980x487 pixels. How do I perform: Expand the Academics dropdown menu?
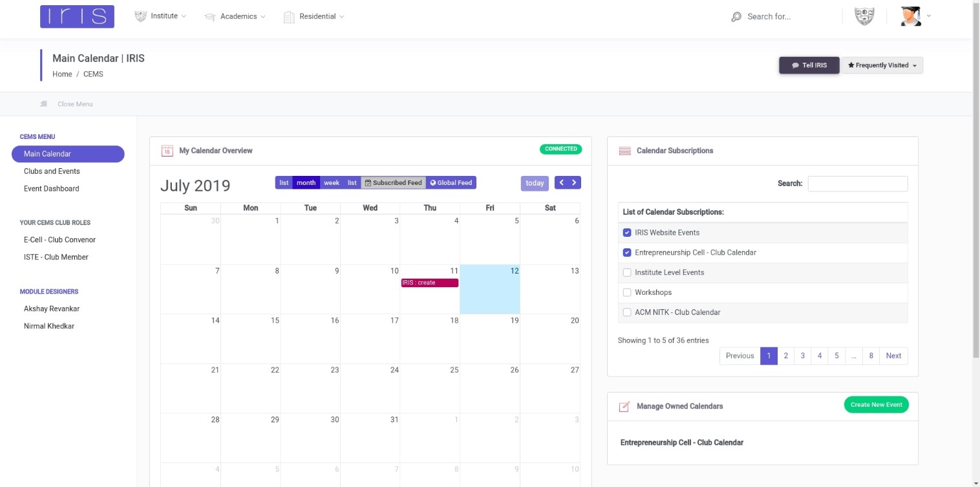[x=235, y=17]
